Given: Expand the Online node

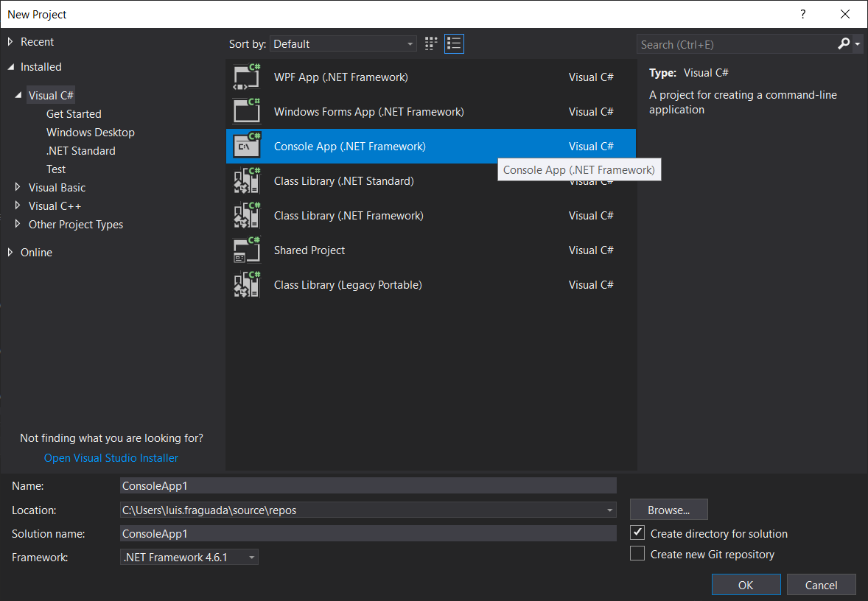Looking at the screenshot, I should [10, 252].
